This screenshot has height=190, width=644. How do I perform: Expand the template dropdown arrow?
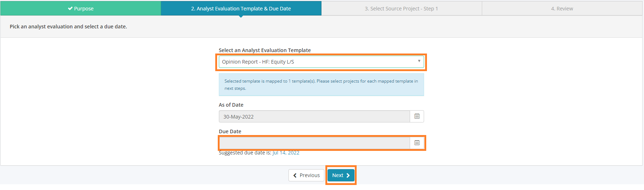coord(419,61)
